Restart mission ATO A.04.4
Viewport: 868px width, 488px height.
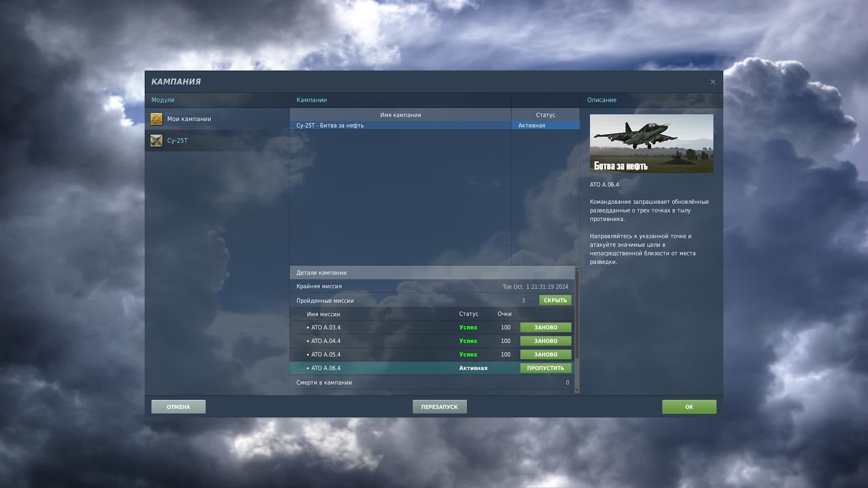click(546, 341)
